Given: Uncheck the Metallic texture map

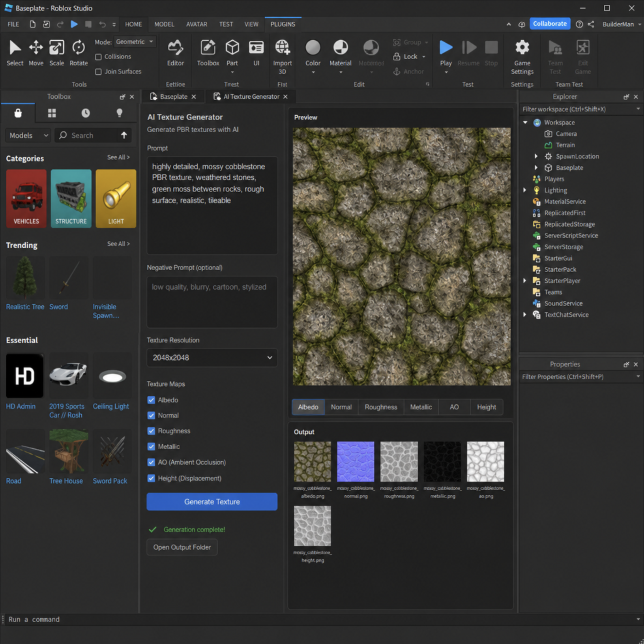Looking at the screenshot, I should [x=151, y=447].
